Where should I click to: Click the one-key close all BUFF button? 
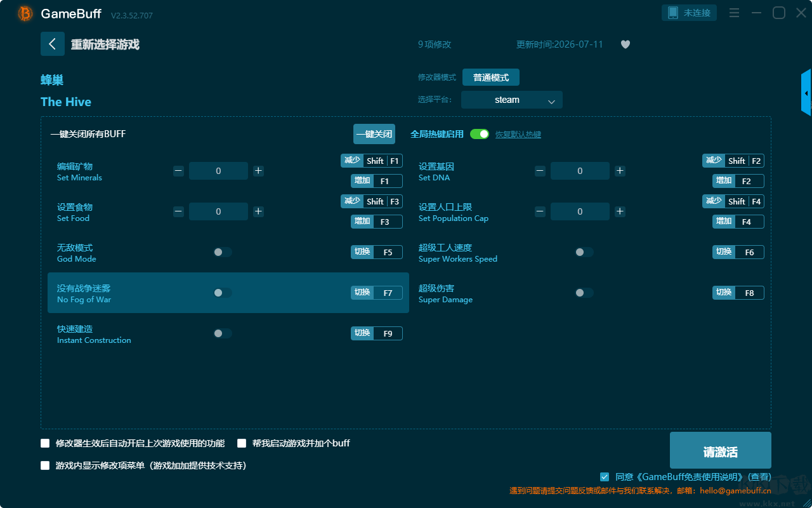374,134
